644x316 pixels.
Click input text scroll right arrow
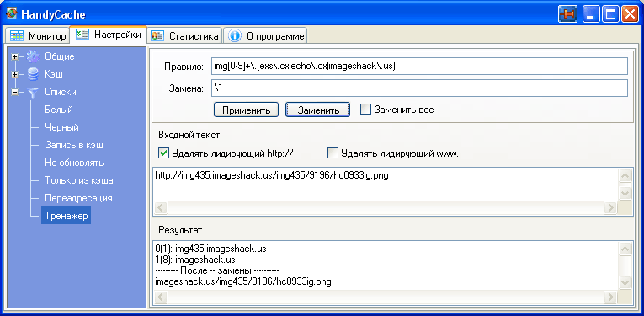(x=611, y=207)
